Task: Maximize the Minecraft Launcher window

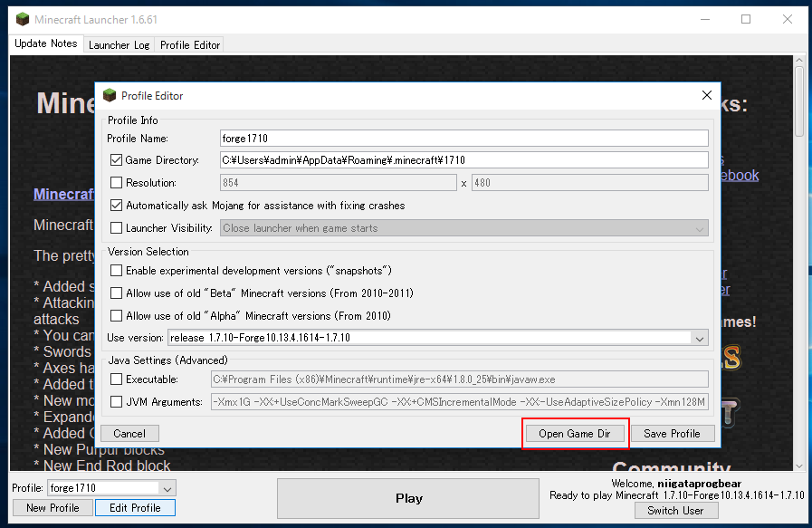Action: (x=746, y=19)
